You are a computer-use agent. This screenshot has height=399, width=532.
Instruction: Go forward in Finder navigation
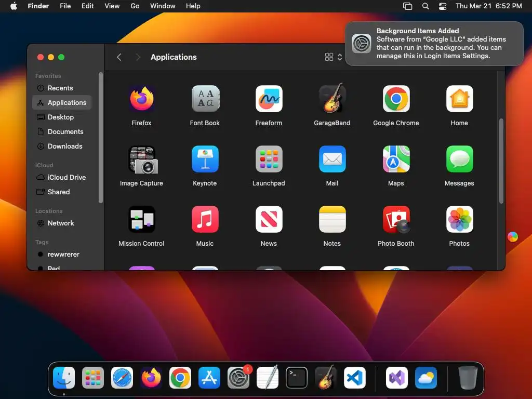pyautogui.click(x=138, y=57)
